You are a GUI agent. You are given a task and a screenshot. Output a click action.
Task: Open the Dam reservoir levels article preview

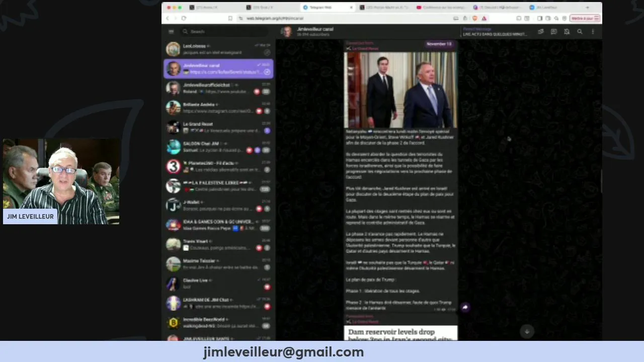(x=401, y=333)
